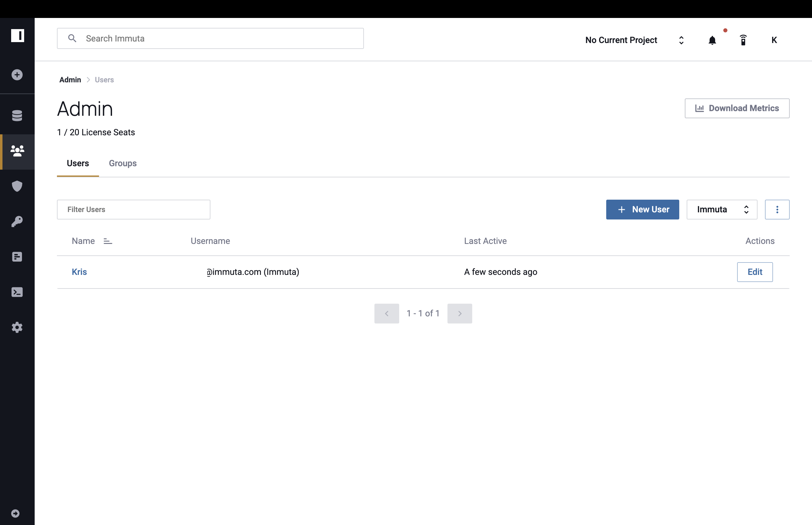
Task: Open the notifications bell icon
Action: click(x=712, y=40)
